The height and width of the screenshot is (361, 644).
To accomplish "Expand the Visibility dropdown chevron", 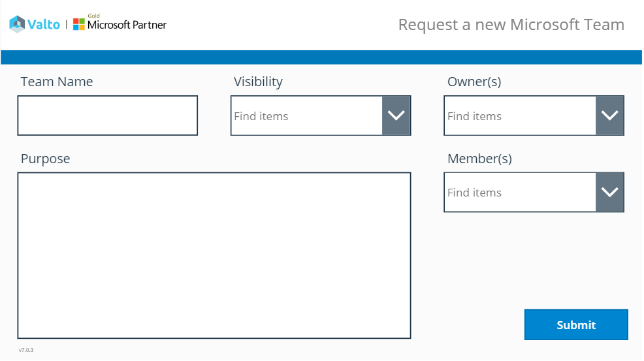I will coord(396,116).
